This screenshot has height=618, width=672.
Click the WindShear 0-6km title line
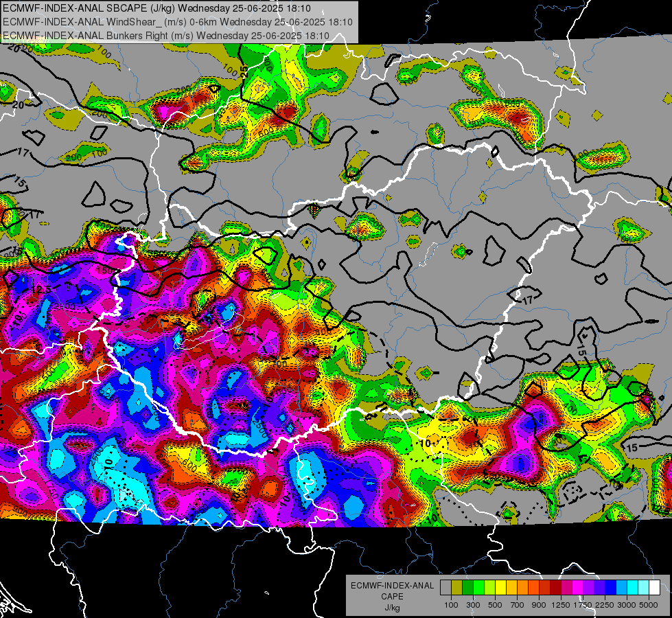(177, 22)
